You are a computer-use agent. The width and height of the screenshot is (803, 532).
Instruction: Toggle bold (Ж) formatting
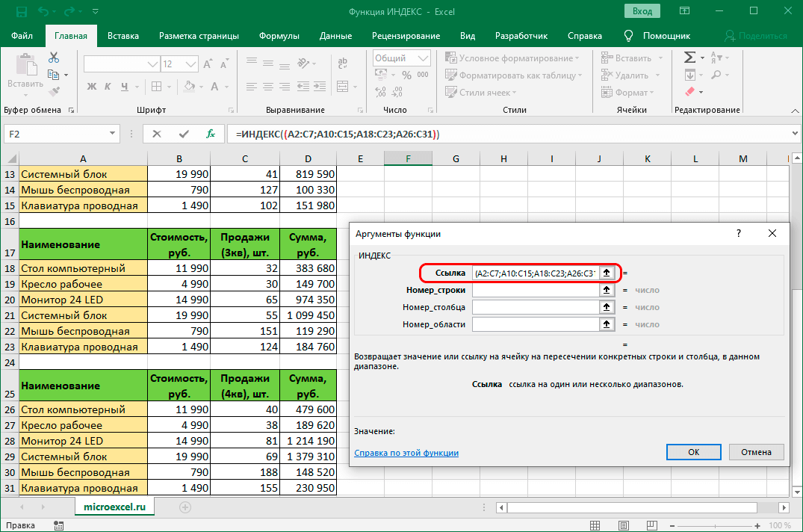[92, 87]
